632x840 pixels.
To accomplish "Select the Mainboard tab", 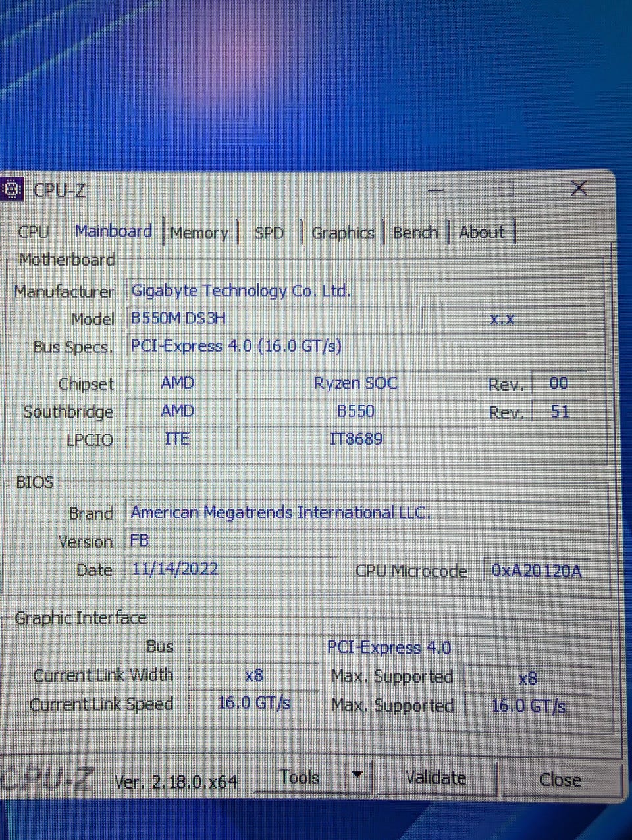I will 113,231.
